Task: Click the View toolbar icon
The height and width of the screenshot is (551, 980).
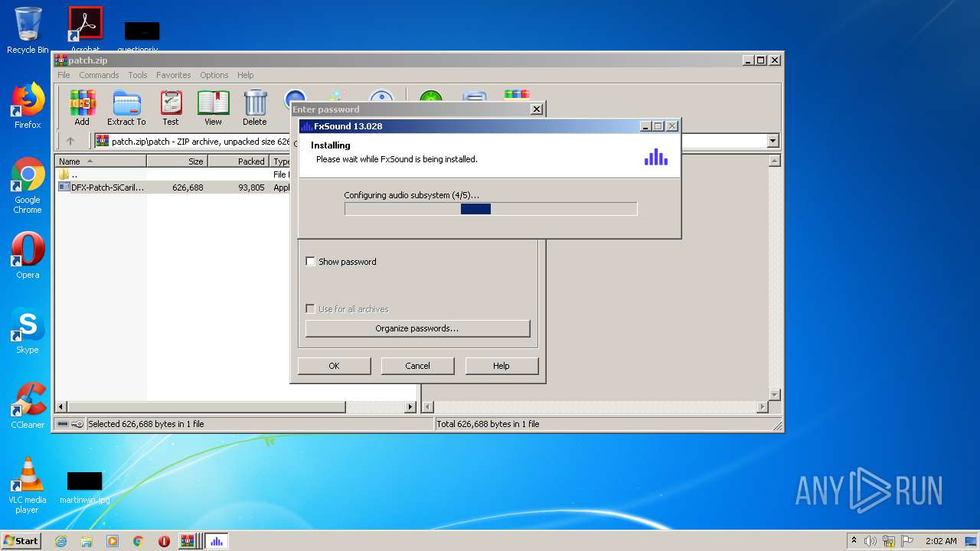Action: coord(213,108)
